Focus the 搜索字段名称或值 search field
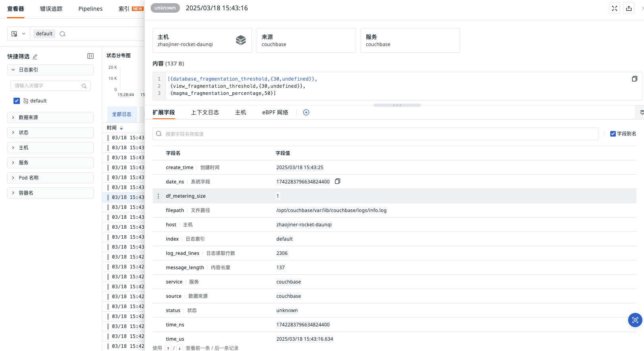The width and height of the screenshot is (644, 351). [x=375, y=134]
